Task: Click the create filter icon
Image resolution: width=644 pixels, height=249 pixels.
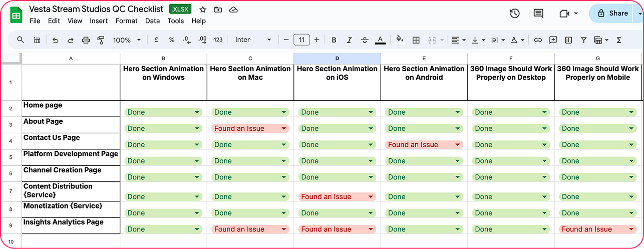Action: pos(583,40)
